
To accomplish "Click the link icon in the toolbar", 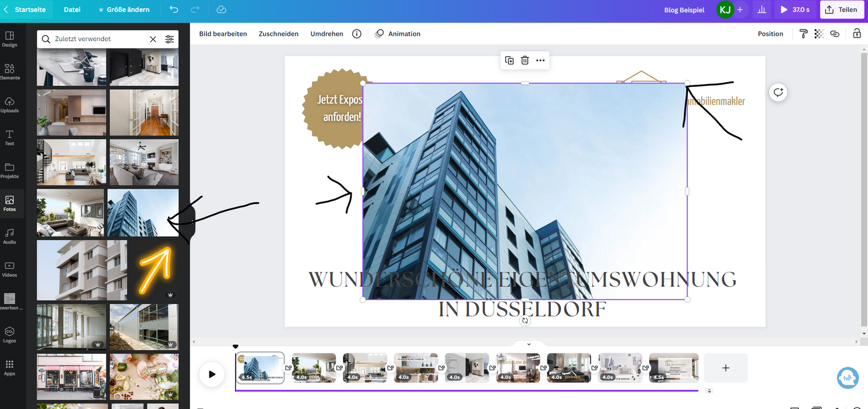I will [834, 34].
